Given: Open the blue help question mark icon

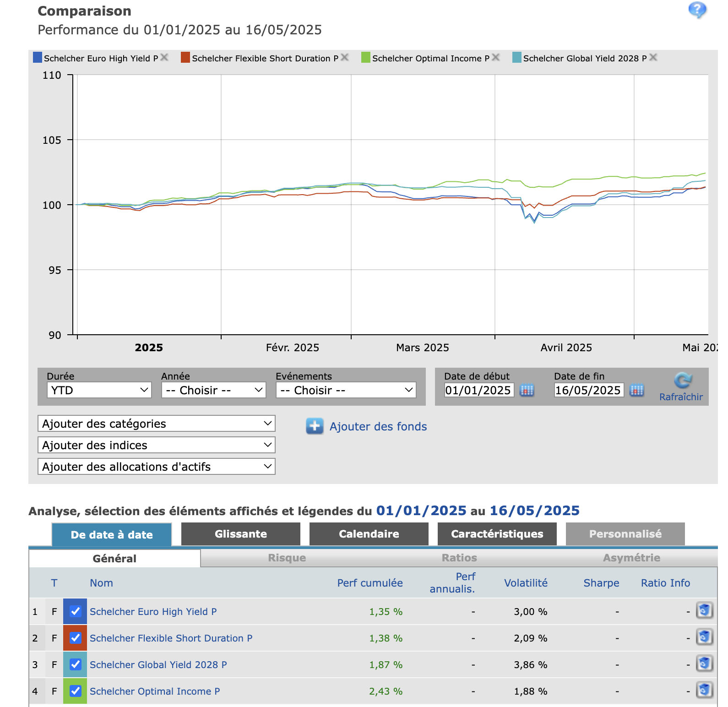Looking at the screenshot, I should pyautogui.click(x=697, y=10).
